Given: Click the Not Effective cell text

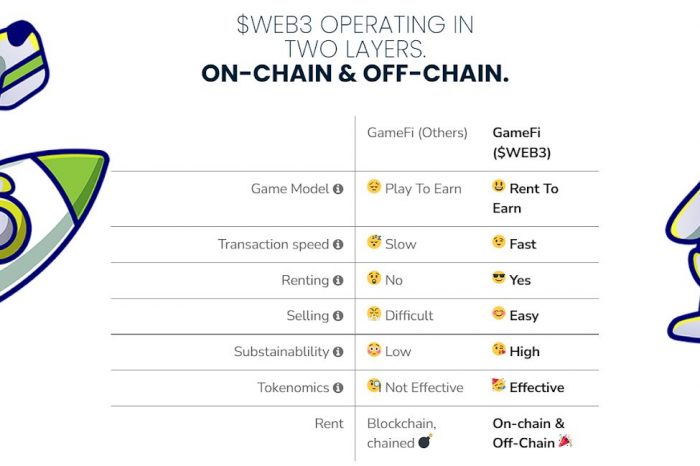Looking at the screenshot, I should 424,387.
